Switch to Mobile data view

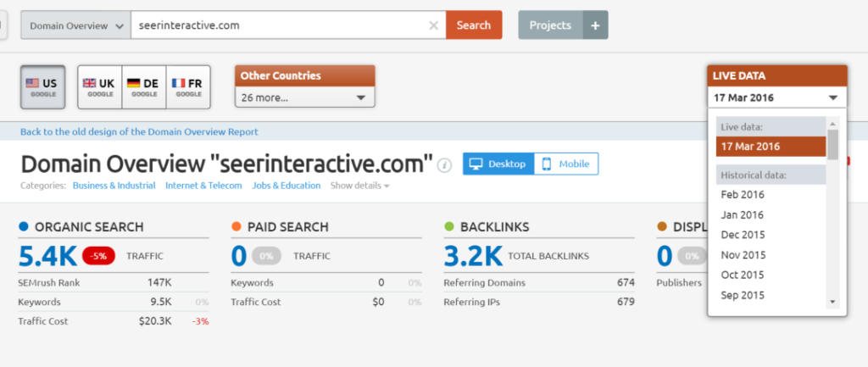pos(566,164)
